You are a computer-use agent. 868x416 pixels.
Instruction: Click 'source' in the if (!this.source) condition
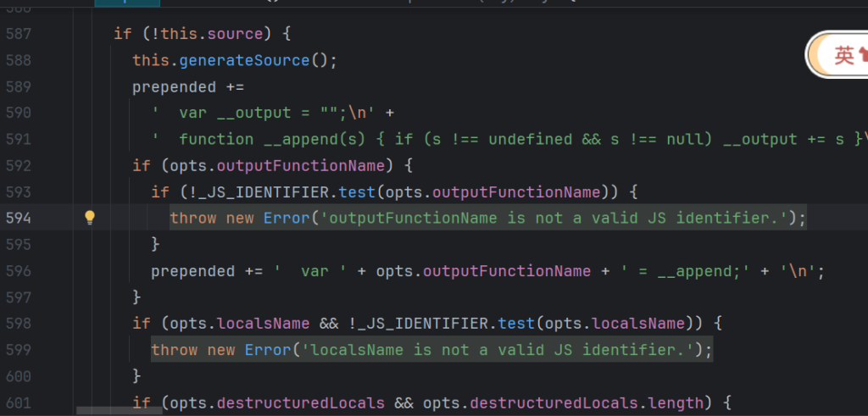click(236, 34)
